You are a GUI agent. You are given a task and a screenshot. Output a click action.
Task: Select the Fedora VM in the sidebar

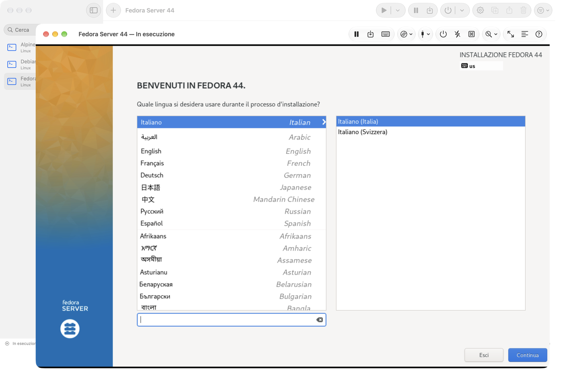pos(20,81)
